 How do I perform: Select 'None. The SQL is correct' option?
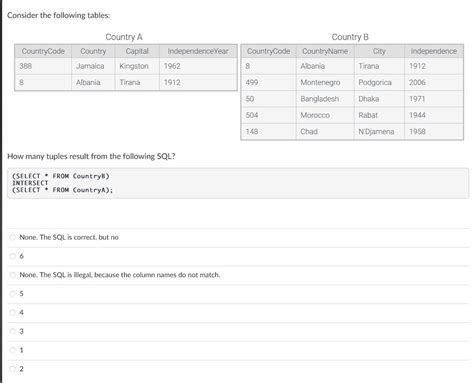point(12,237)
